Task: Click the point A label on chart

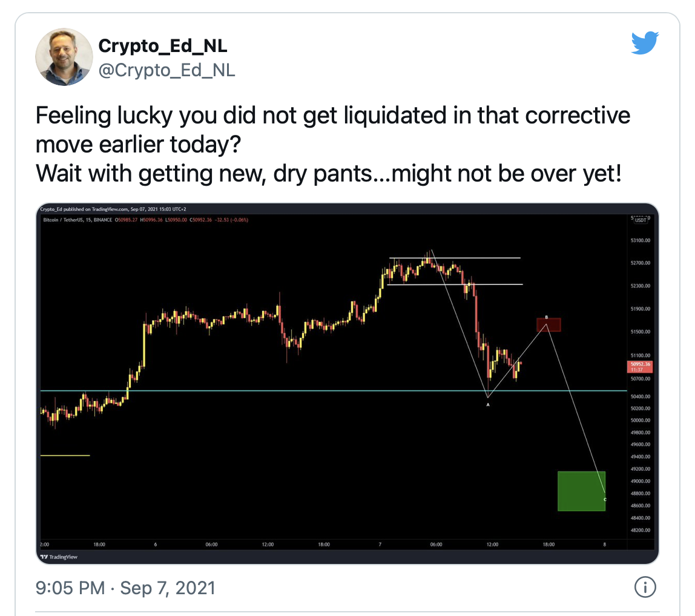Action: point(488,405)
